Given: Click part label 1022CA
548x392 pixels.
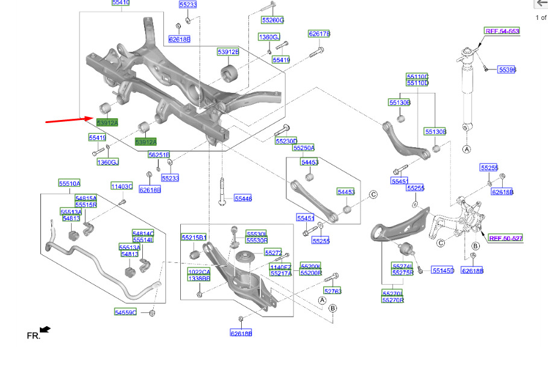Looking at the screenshot, I should click(x=199, y=272).
